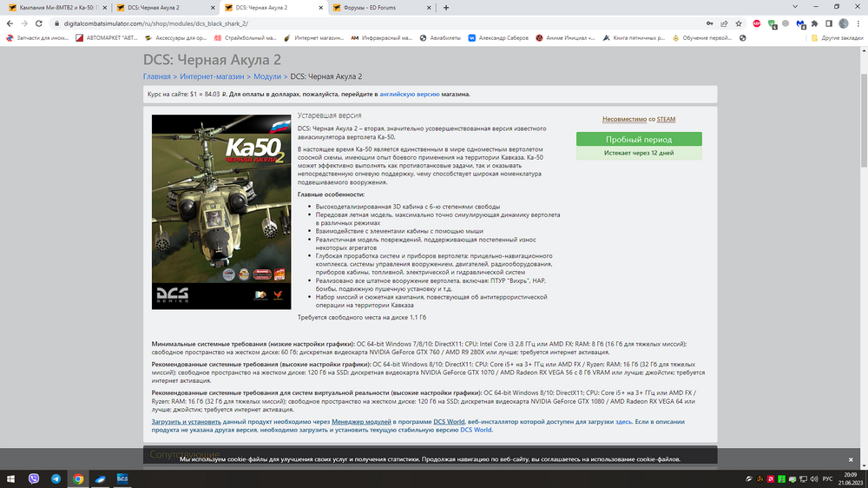Open the DCS app in the taskbar
868x488 pixels.
[122, 479]
